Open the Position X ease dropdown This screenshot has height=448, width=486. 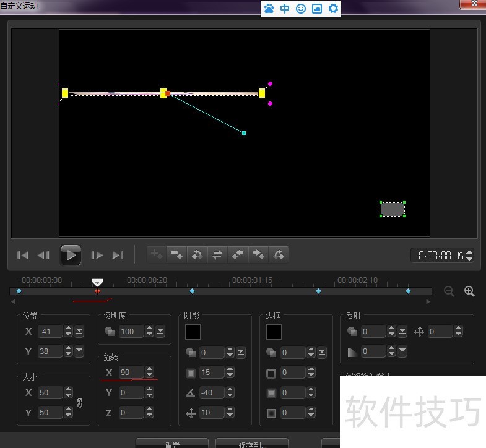(80, 332)
